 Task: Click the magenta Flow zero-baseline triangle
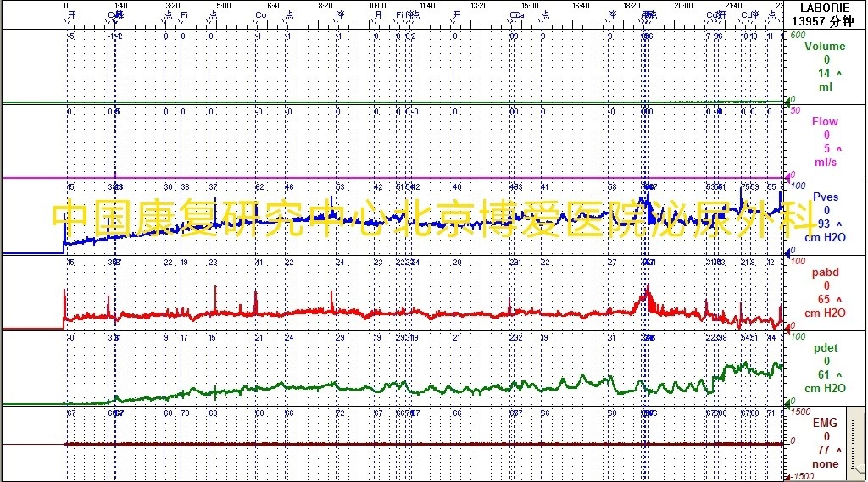pyautogui.click(x=787, y=177)
